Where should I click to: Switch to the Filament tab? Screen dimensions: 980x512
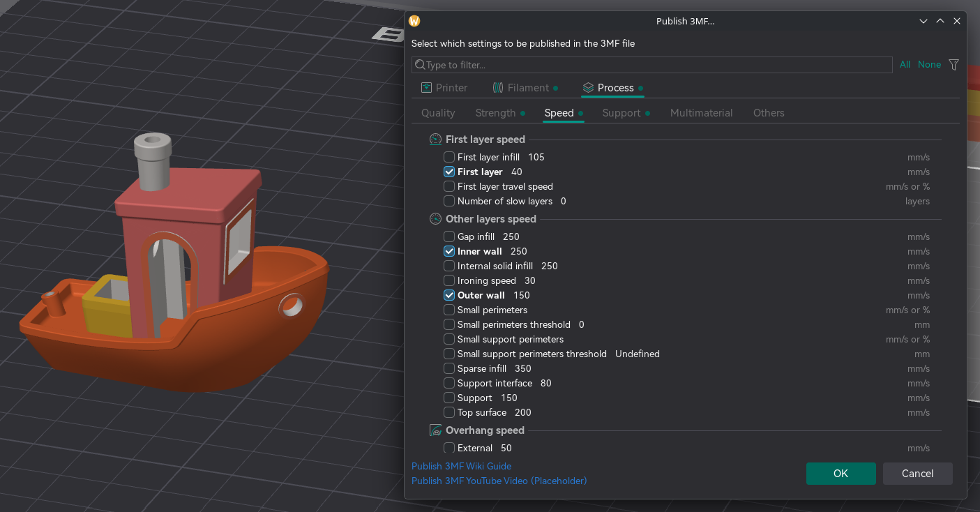pyautogui.click(x=525, y=88)
